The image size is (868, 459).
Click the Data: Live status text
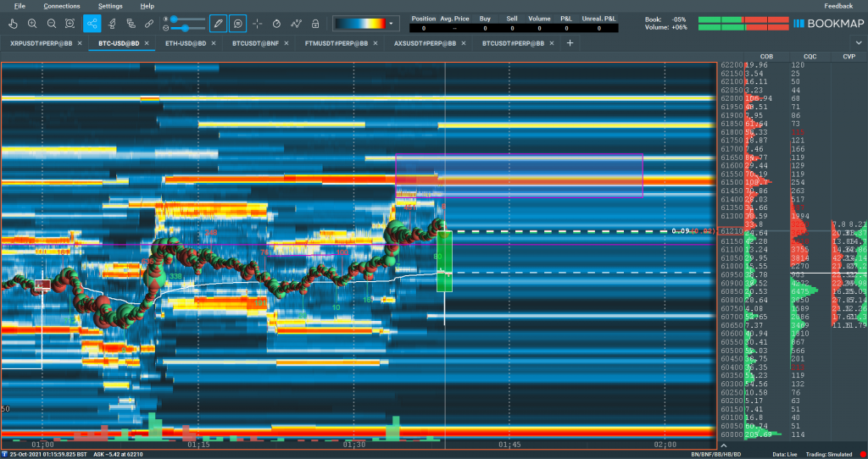point(785,454)
